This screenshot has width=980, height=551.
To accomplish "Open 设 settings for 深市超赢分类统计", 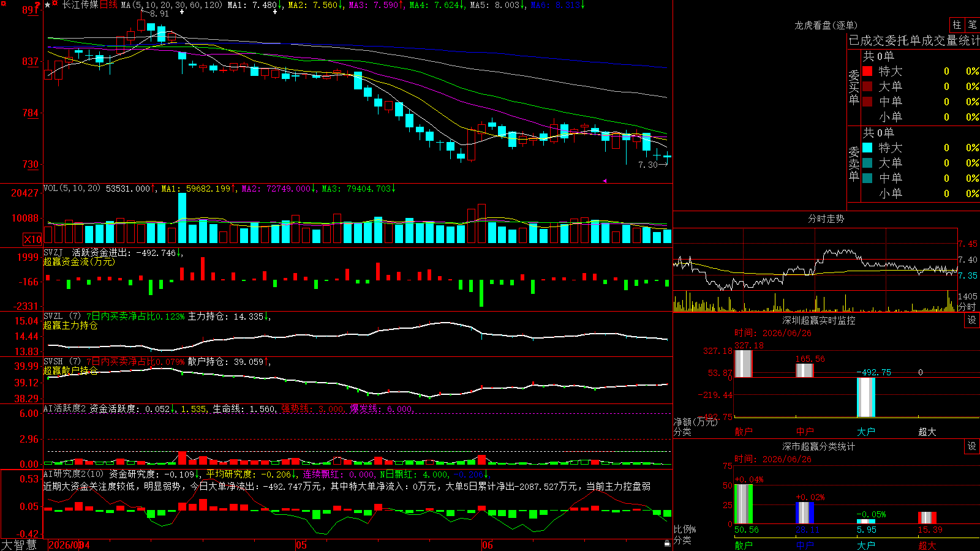I will [x=971, y=446].
